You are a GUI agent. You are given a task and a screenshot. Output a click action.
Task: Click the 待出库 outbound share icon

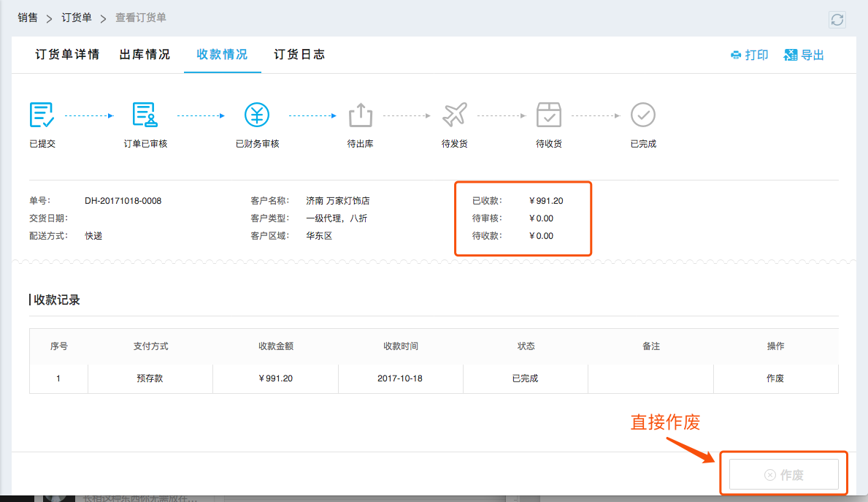(361, 115)
